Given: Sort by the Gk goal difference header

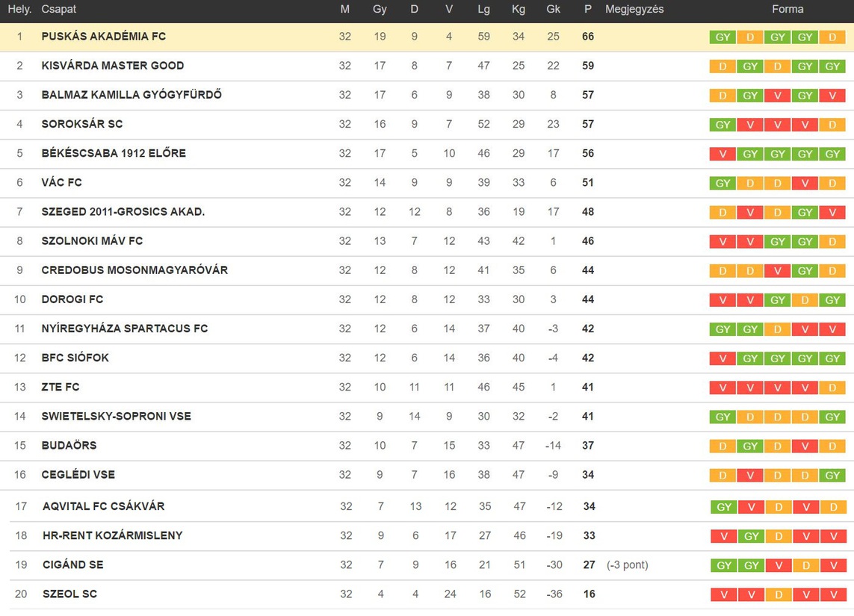Looking at the screenshot, I should point(554,9).
